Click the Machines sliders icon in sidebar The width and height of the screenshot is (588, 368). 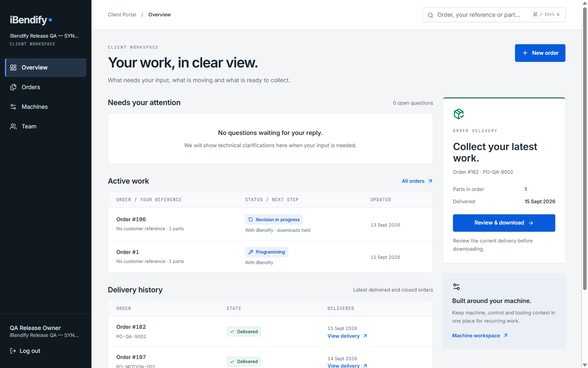tap(13, 107)
